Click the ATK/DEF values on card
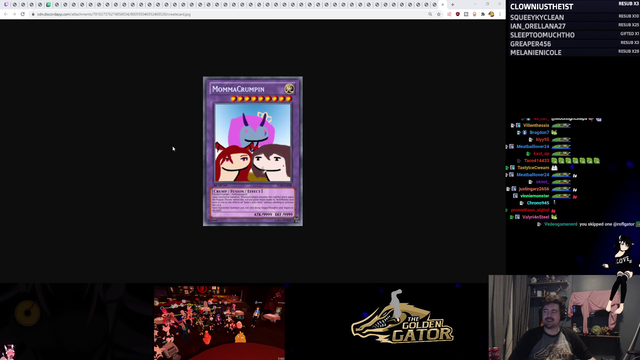The height and width of the screenshot is (360, 640). coord(273,214)
